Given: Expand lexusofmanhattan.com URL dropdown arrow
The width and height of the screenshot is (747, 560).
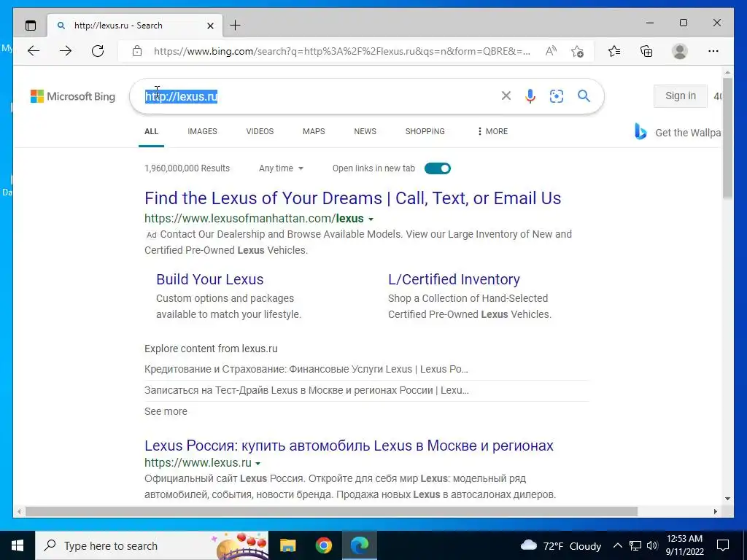Looking at the screenshot, I should [371, 219].
